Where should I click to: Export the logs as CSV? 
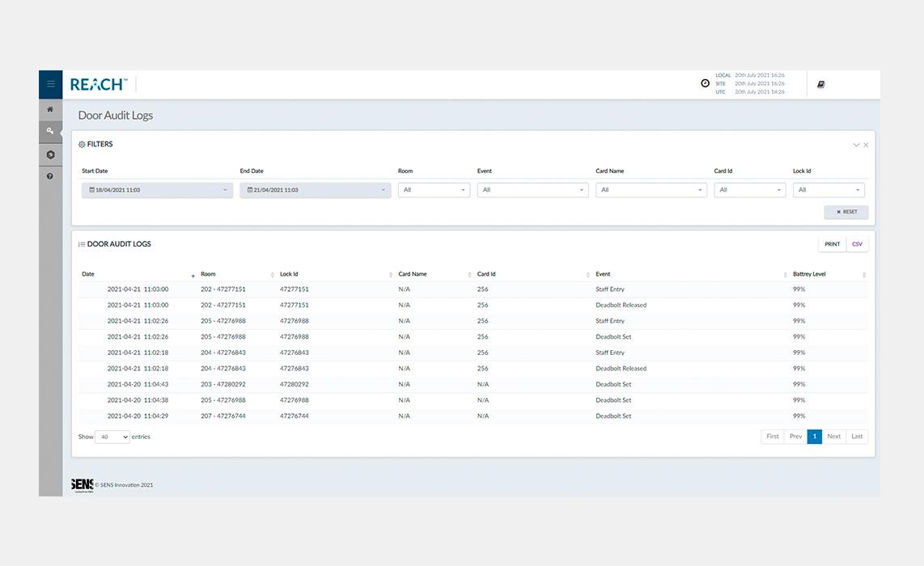click(x=857, y=244)
